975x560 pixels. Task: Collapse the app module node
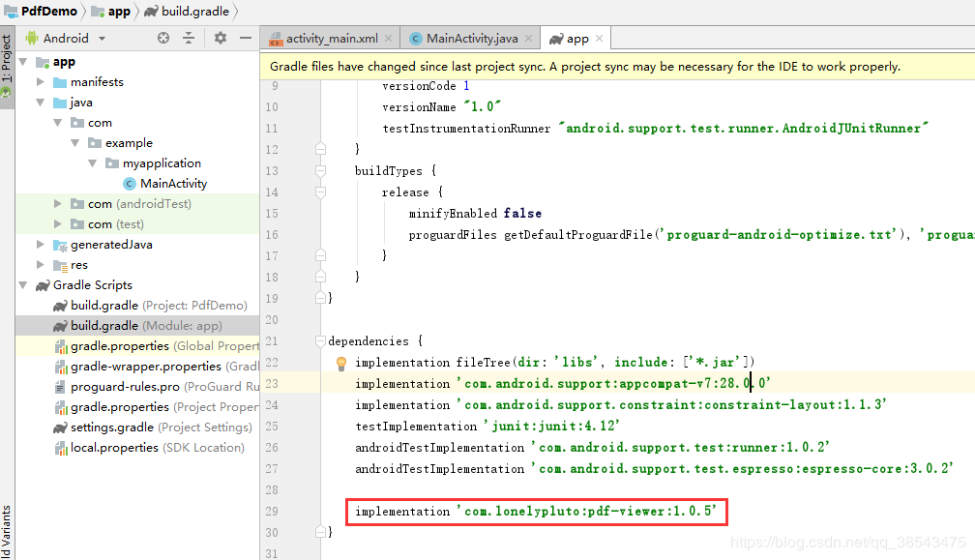23,62
